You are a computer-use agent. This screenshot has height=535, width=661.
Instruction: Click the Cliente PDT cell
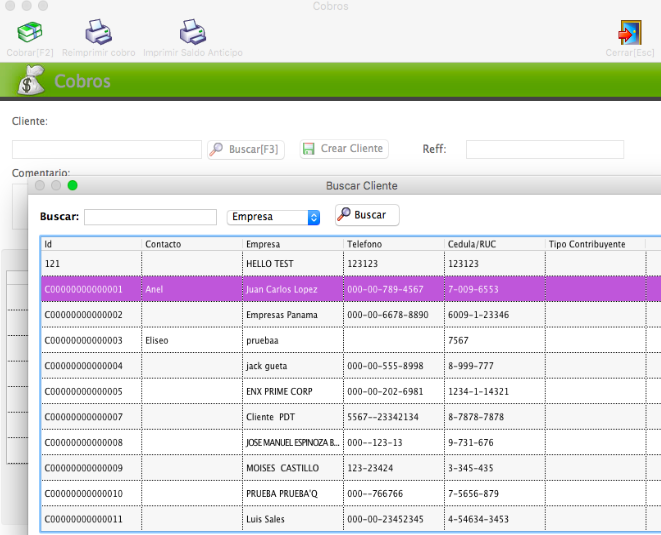(x=293, y=417)
